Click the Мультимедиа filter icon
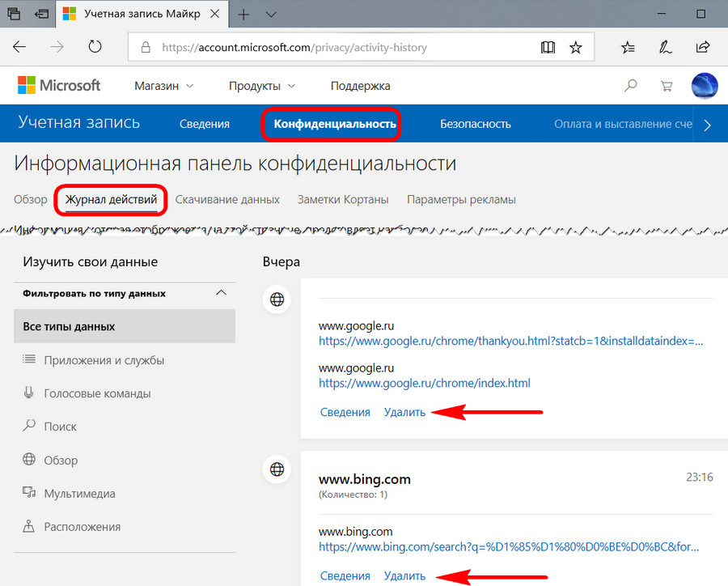Viewport: 728px width, 586px height. (x=29, y=492)
